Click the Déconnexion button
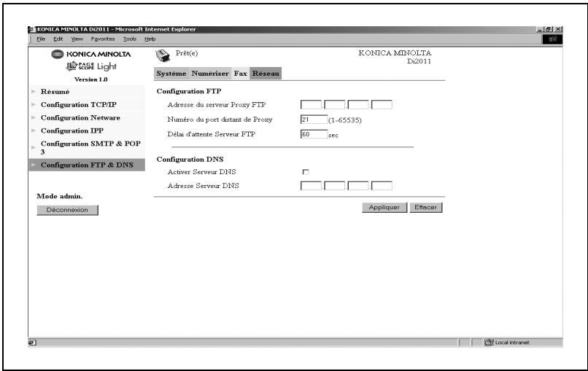Screen dimensions: 588x371 pos(68,210)
